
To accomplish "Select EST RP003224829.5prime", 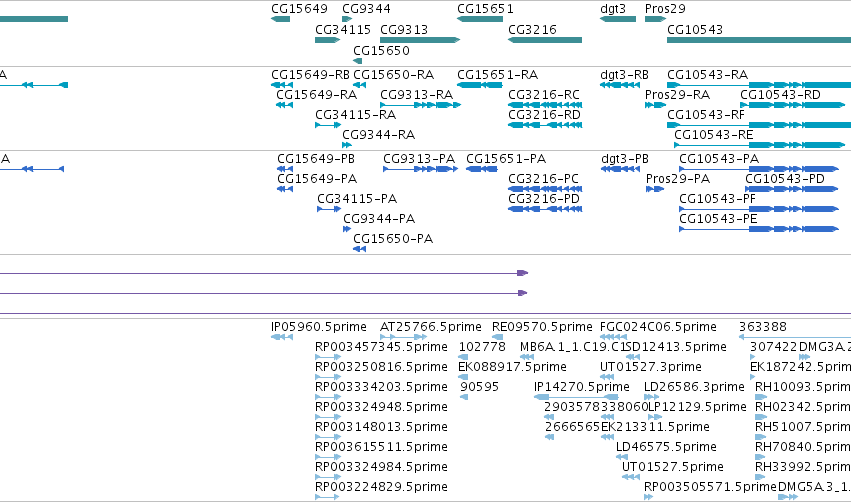I will [327, 497].
